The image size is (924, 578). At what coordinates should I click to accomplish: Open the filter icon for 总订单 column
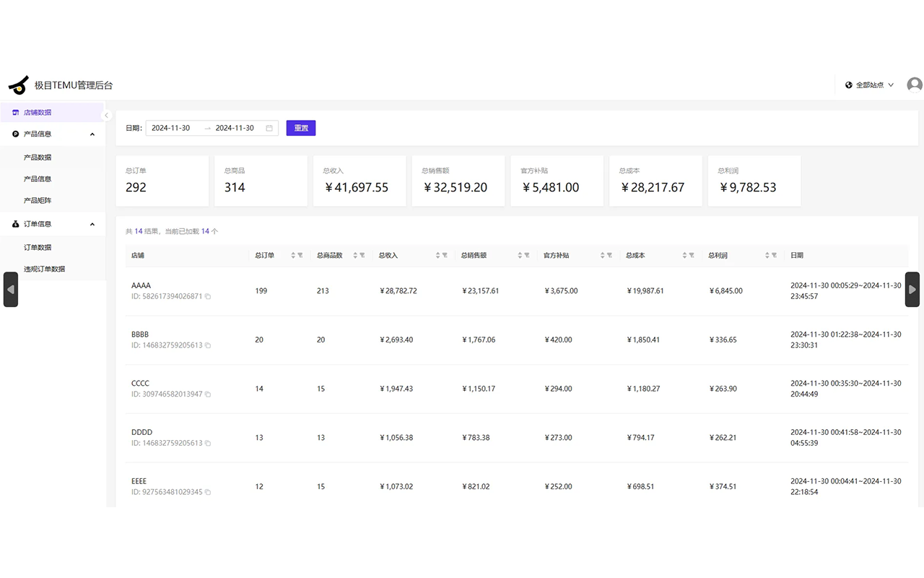point(300,255)
